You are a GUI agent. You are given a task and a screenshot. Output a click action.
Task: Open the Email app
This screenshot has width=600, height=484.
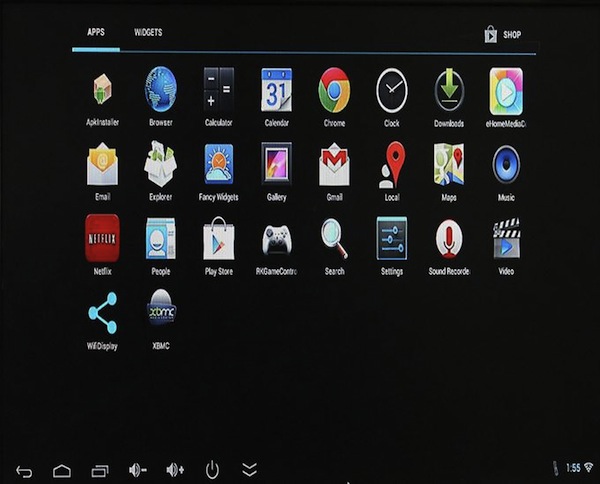pyautogui.click(x=102, y=164)
